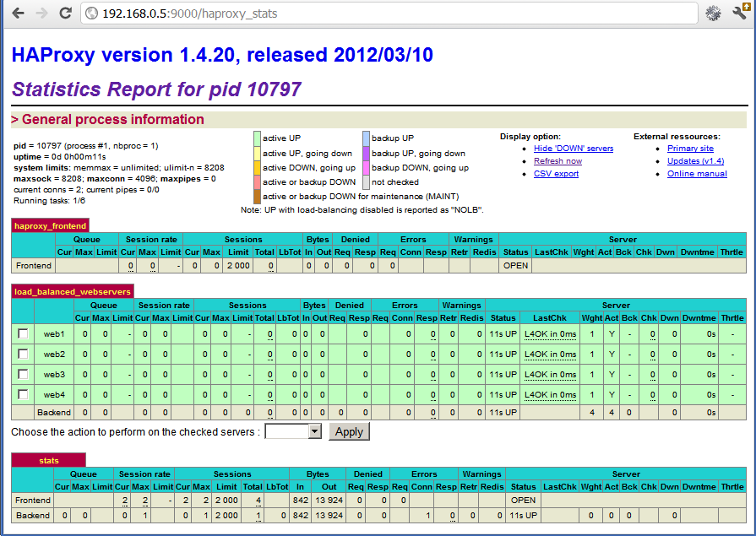Follow the Hide 'DOWN' servers link
The height and width of the screenshot is (536, 756).
(x=574, y=149)
